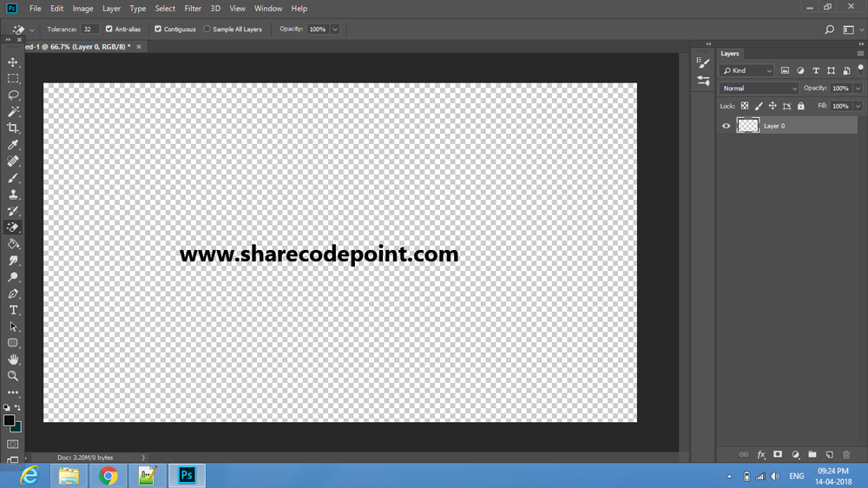Screen dimensions: 868x488
Task: Select the Hand tool
Action: (x=13, y=359)
